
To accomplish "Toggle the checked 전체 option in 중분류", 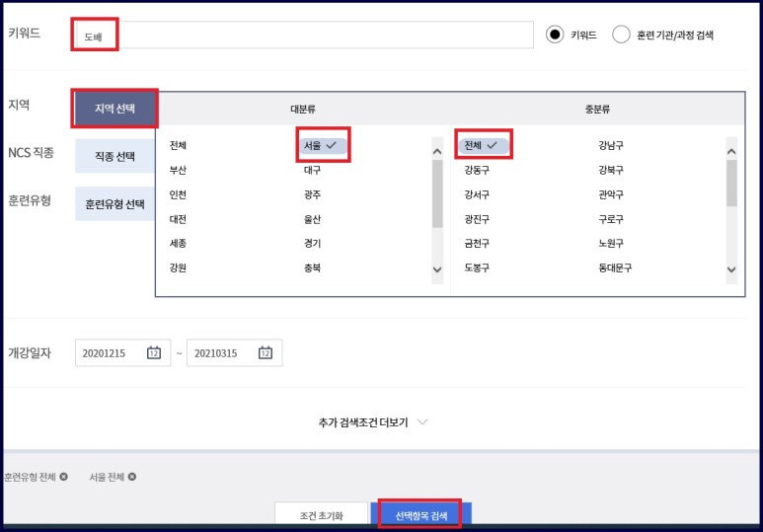I will click(484, 145).
